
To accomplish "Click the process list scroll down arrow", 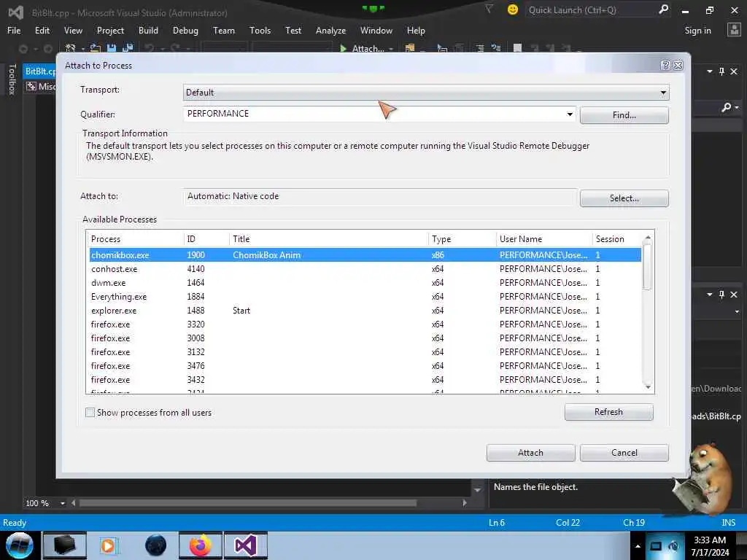I will tap(648, 387).
